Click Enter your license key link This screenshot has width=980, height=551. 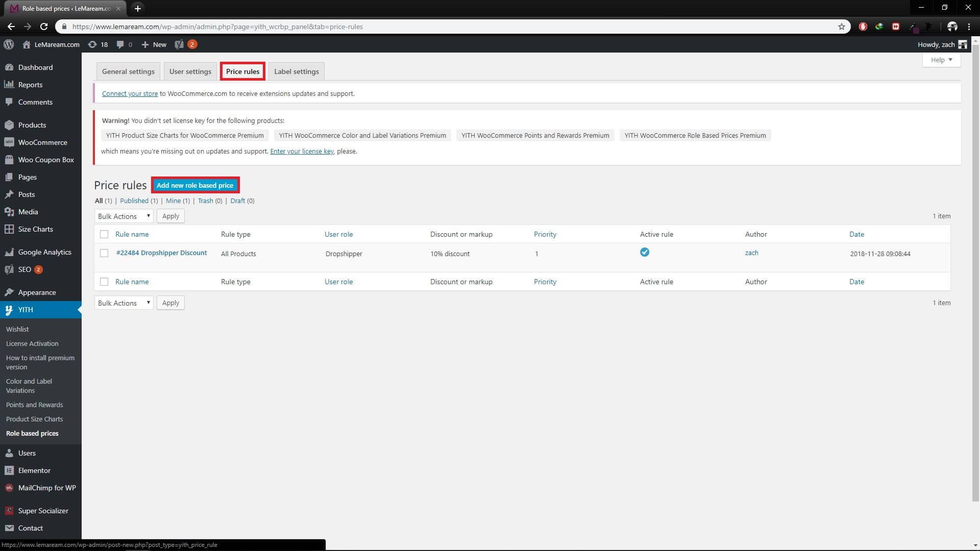(302, 151)
